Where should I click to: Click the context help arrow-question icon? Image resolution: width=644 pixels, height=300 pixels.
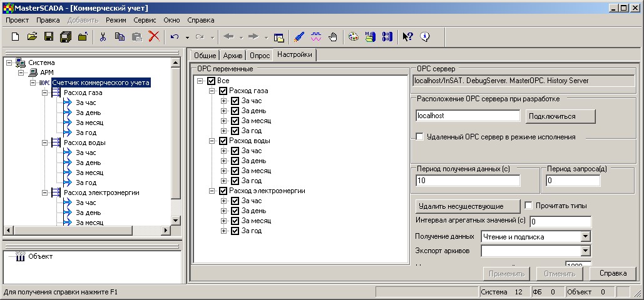pos(407,37)
